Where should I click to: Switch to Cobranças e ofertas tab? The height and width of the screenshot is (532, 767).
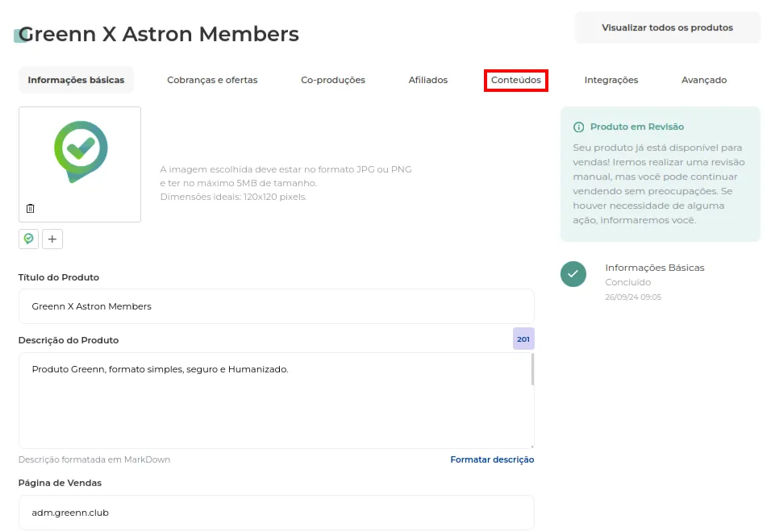pos(212,80)
